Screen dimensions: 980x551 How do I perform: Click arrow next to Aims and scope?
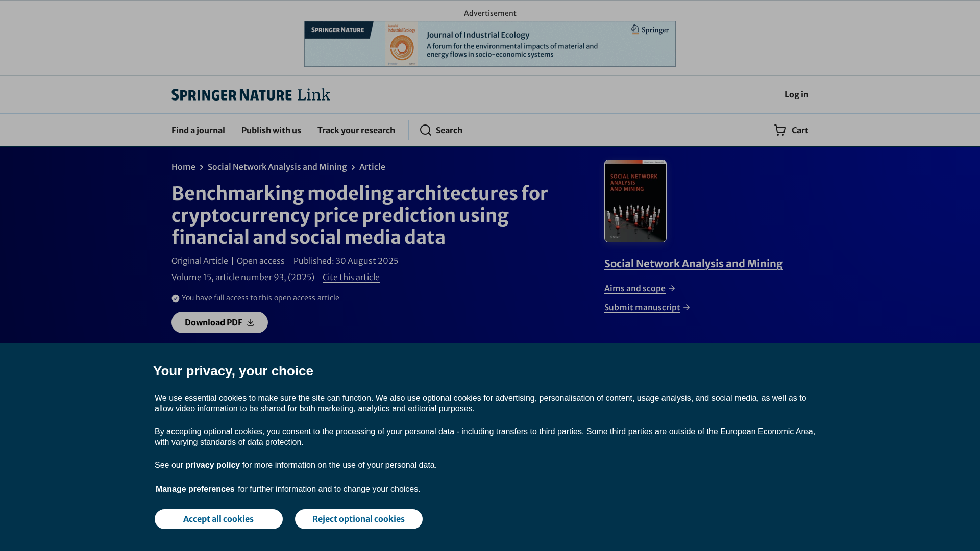(672, 289)
